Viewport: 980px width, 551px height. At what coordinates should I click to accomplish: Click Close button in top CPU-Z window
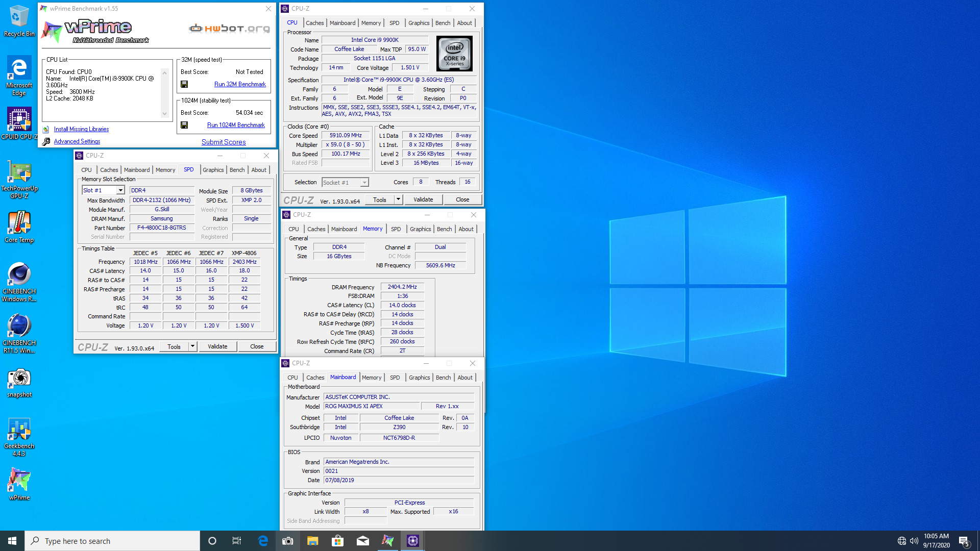[462, 199]
